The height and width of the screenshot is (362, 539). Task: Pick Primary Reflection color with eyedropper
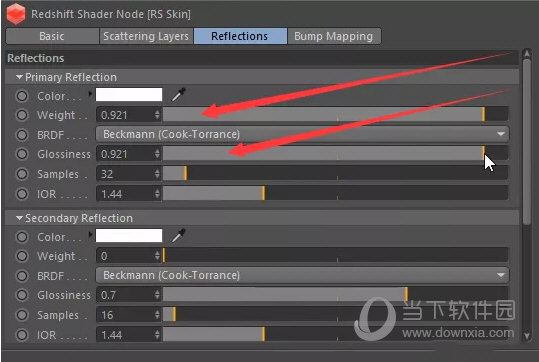(x=179, y=95)
